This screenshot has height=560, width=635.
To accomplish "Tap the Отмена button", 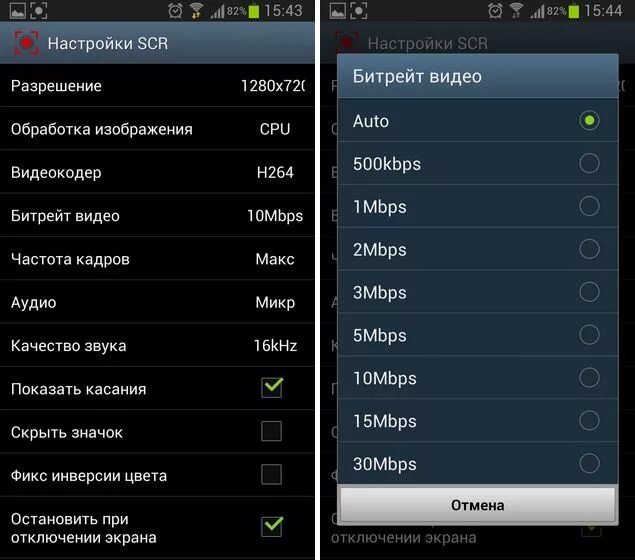I will click(x=478, y=505).
